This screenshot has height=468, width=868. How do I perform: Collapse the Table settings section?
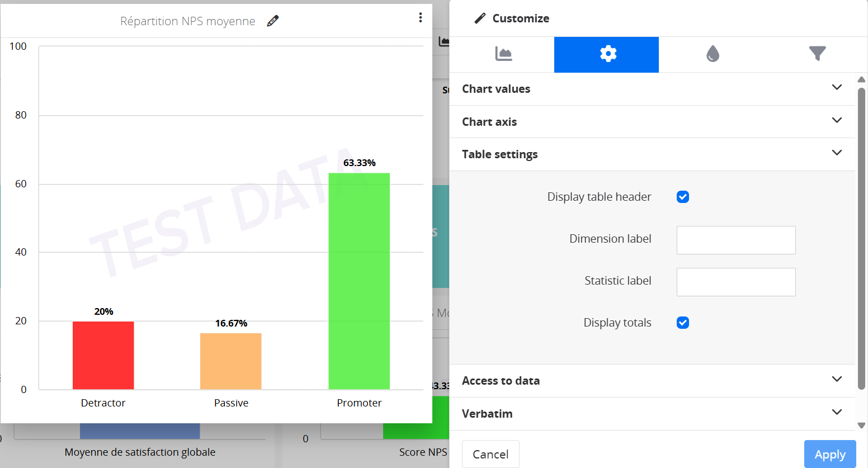click(x=836, y=153)
